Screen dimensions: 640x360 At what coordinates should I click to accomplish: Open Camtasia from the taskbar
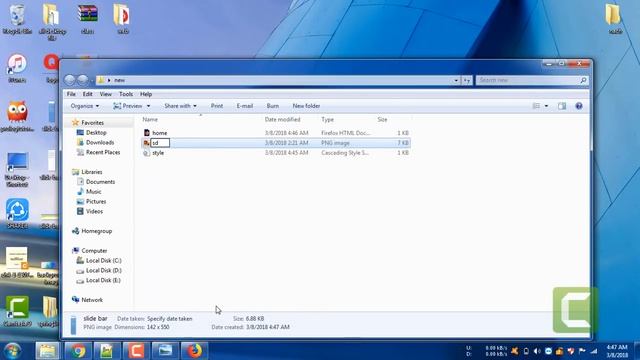[x=136, y=351]
